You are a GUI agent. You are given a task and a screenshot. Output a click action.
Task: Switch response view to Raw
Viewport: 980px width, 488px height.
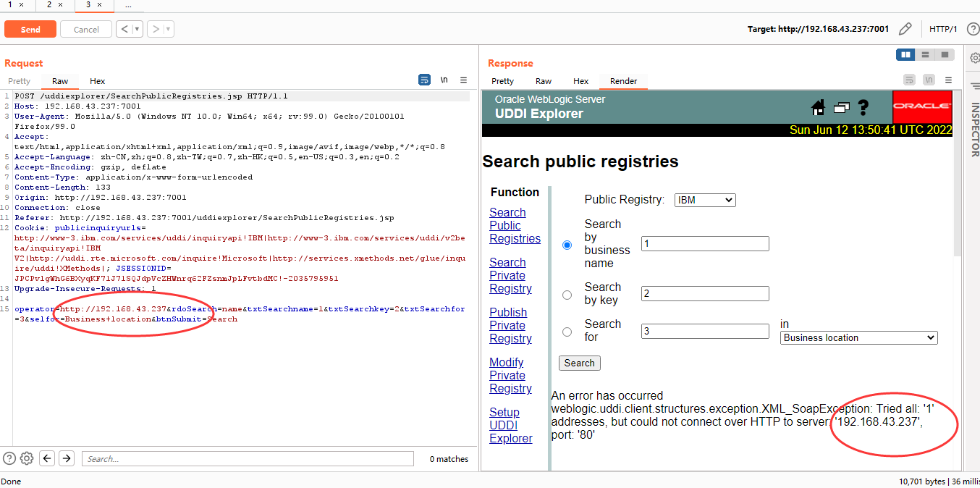click(544, 81)
